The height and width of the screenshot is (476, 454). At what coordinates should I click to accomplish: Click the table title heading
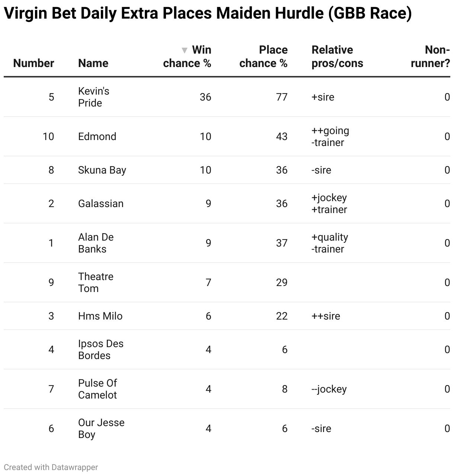(208, 13)
